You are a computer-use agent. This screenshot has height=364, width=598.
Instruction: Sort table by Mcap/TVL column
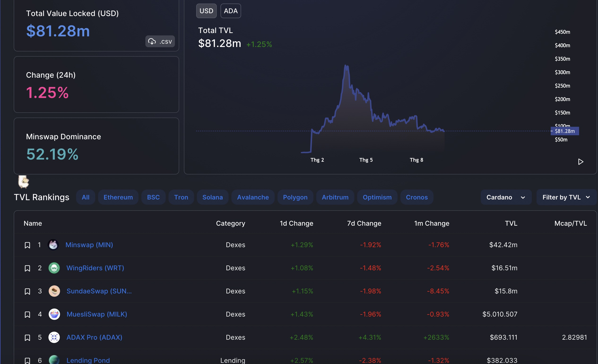(x=571, y=224)
